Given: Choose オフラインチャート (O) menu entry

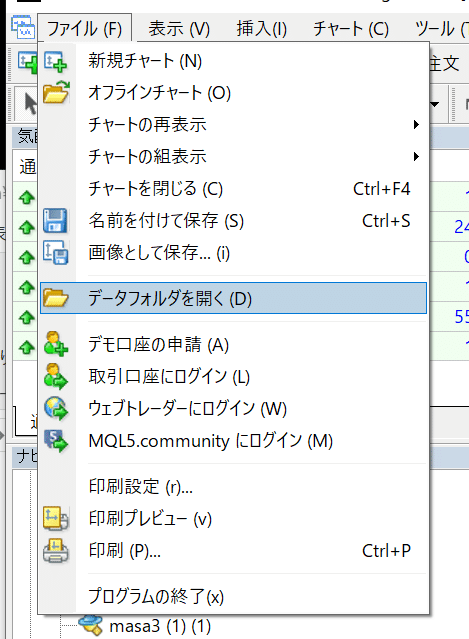Looking at the screenshot, I should pyautogui.click(x=233, y=93).
